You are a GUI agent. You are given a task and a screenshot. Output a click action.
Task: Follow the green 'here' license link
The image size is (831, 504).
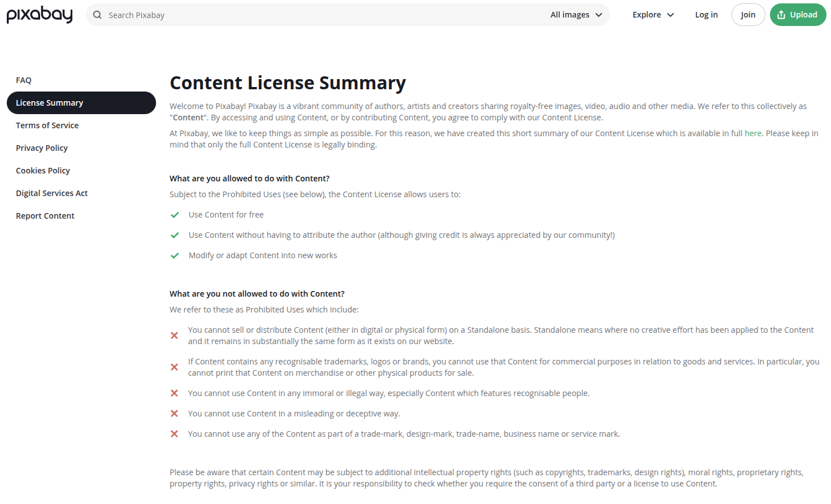pyautogui.click(x=752, y=133)
